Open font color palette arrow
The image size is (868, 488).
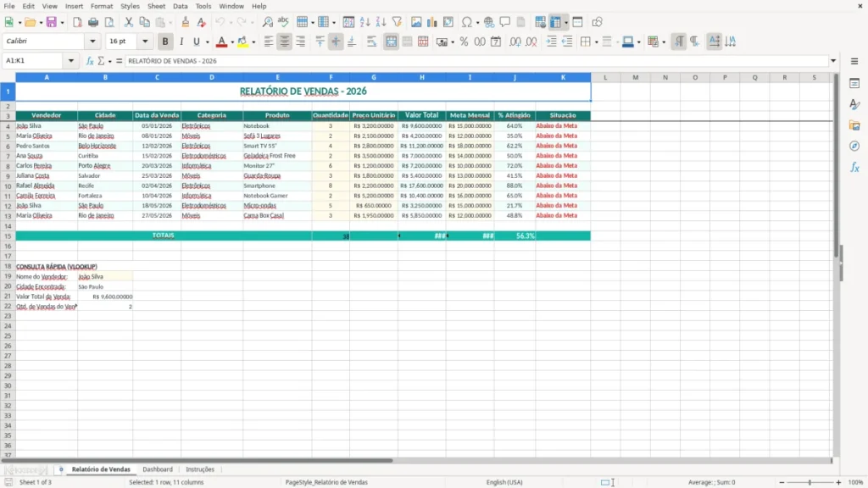coord(232,42)
